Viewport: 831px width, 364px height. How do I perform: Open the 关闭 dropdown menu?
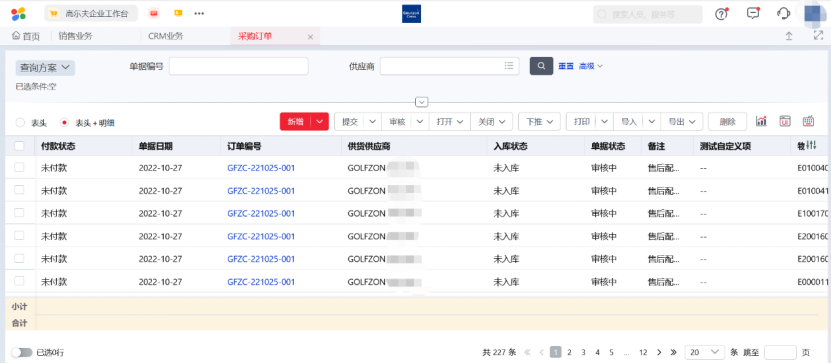[492, 121]
